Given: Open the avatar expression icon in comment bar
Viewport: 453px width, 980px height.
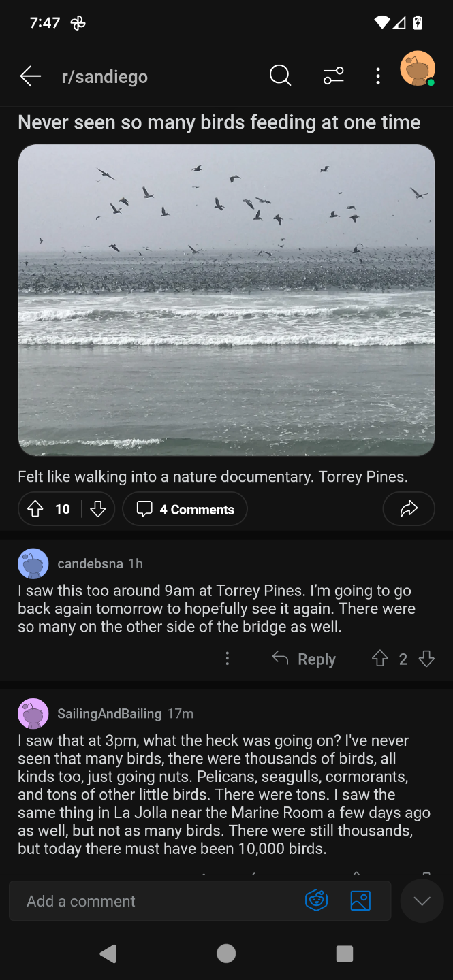Looking at the screenshot, I should point(317,901).
